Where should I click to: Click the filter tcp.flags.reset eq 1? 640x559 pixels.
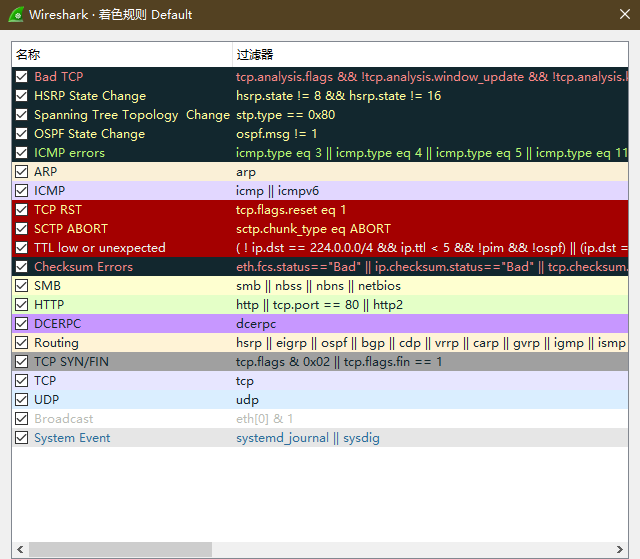point(291,210)
